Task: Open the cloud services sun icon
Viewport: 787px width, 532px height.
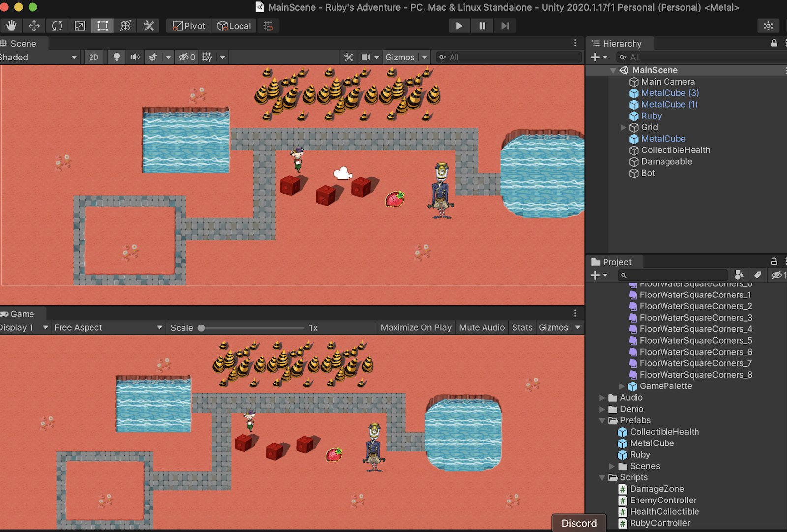Action: tap(769, 26)
